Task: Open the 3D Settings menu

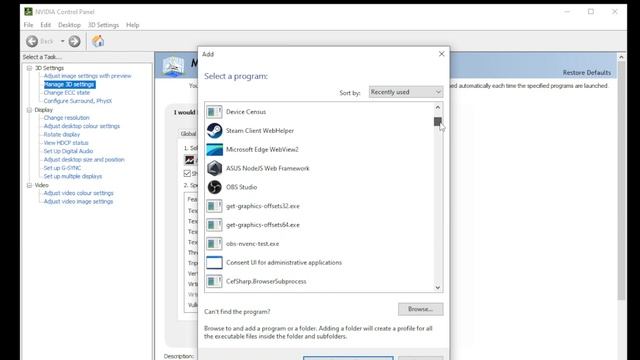Action: (103, 25)
